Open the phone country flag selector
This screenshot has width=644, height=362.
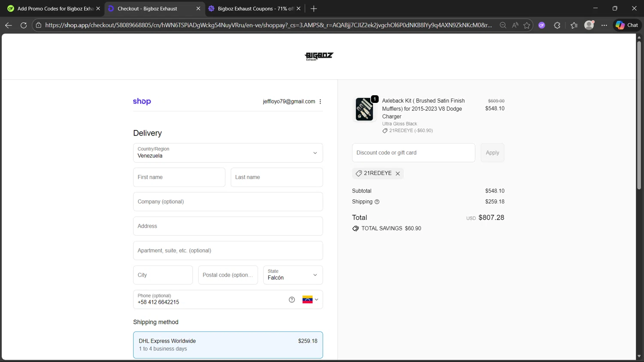click(310, 300)
